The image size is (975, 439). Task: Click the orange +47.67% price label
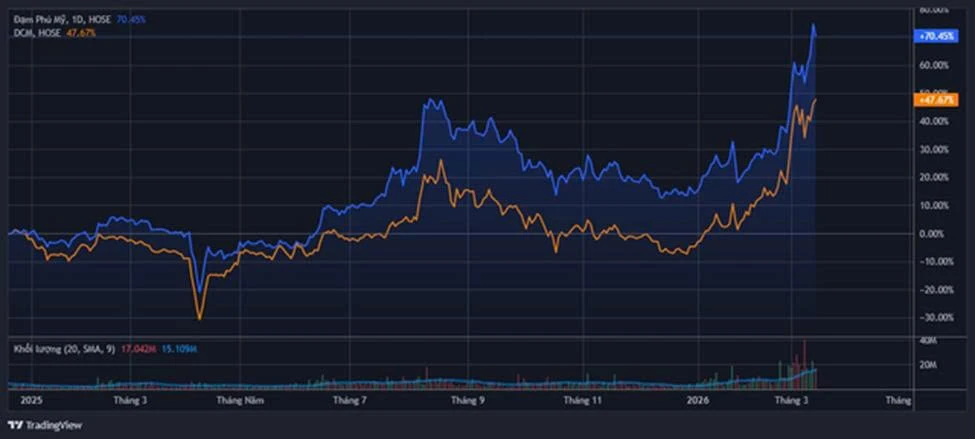(x=935, y=98)
